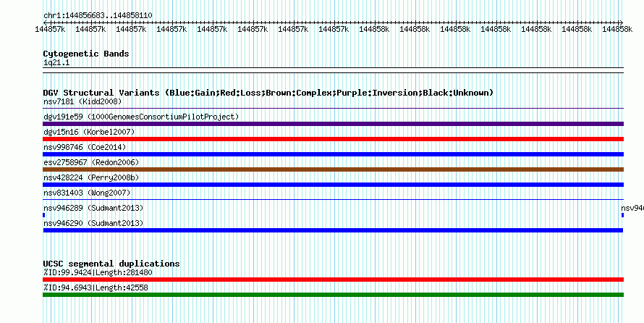Select the thin nsv7181 variant line
Screen dimensions: 644x323
[334, 109]
